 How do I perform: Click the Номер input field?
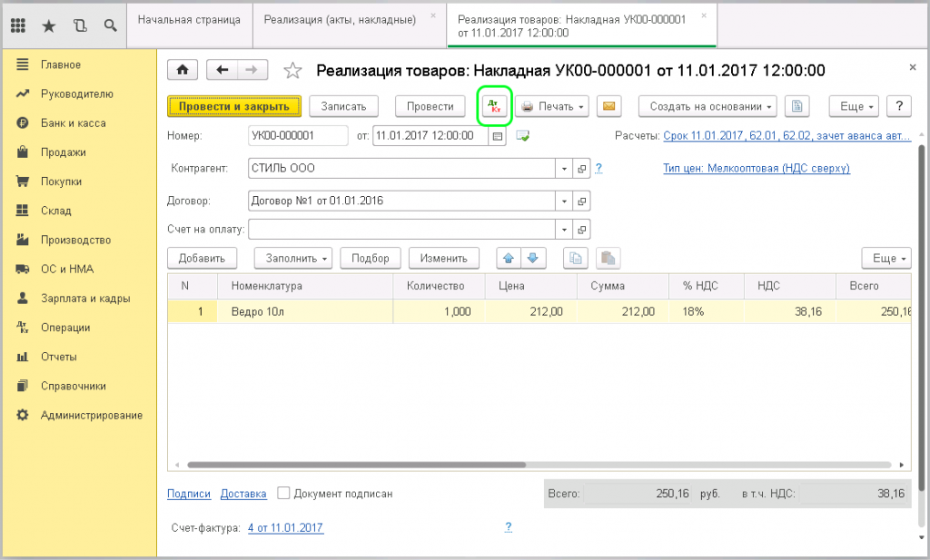297,136
